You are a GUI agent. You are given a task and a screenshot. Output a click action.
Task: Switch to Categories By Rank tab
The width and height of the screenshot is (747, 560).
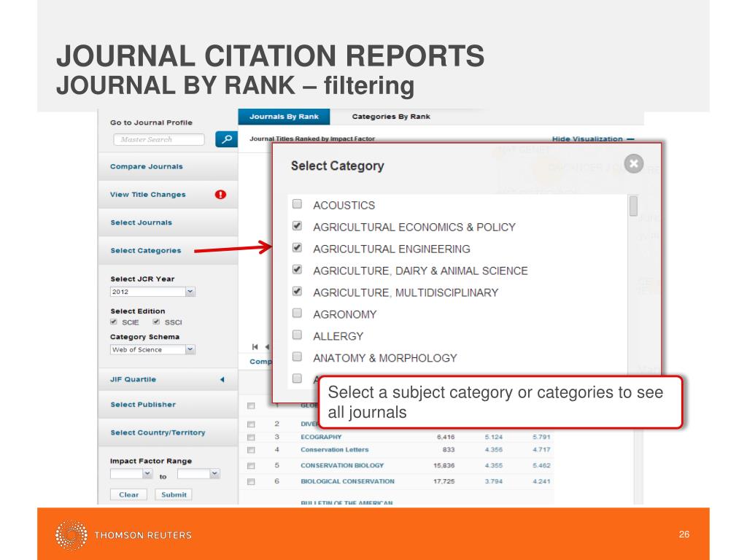point(391,117)
